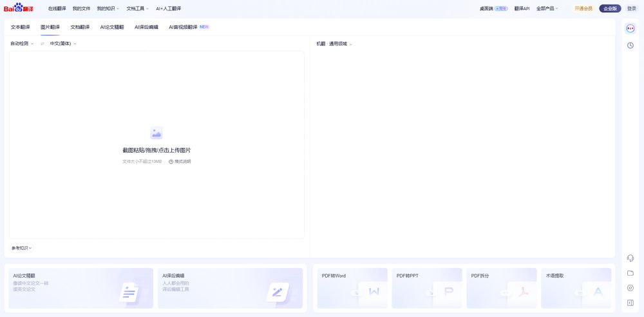Click the PDF icon on PDF拆分 card
644x317 pixels.
click(x=523, y=292)
